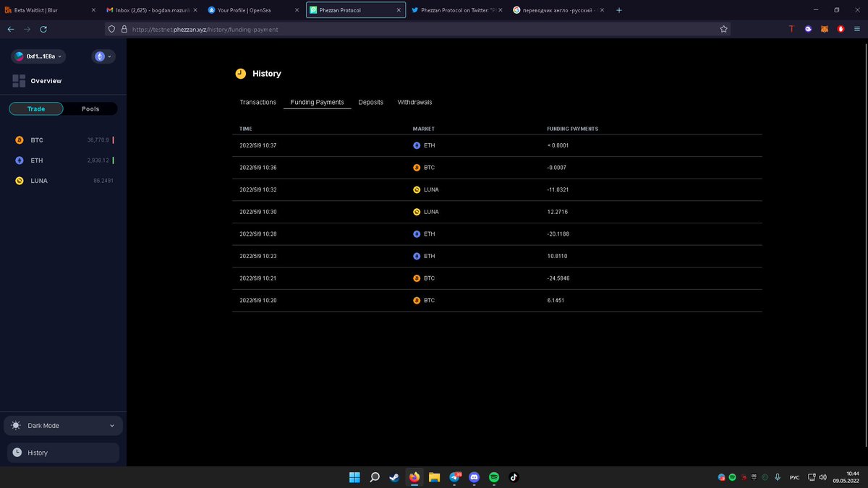Viewport: 868px width, 488px height.
Task: Click the MARKET column header
Action: point(424,129)
